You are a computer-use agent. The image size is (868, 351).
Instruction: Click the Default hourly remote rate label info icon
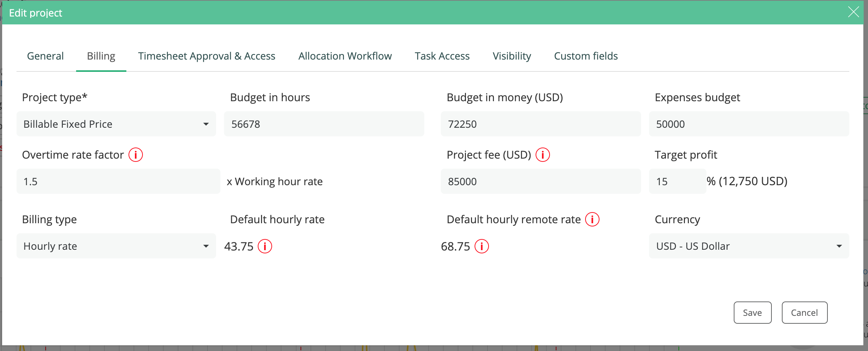pyautogui.click(x=592, y=219)
